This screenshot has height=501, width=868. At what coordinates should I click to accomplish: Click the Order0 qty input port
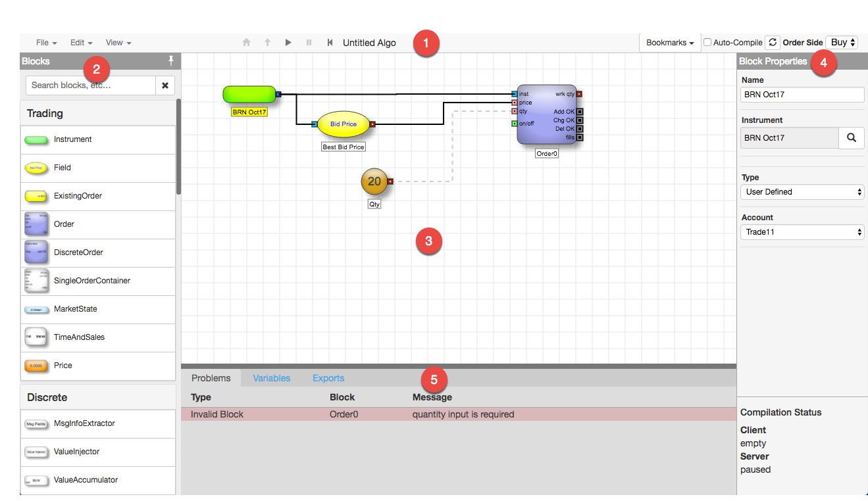point(515,111)
